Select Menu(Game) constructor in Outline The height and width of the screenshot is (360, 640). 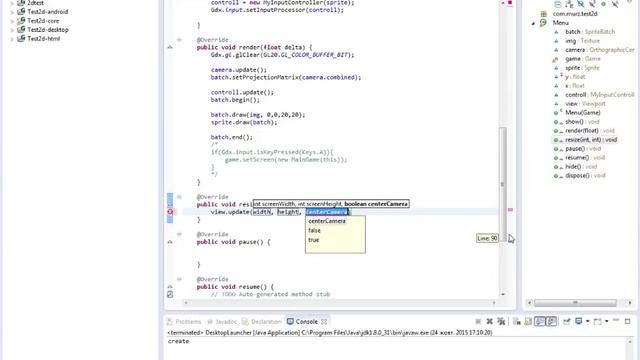(582, 113)
